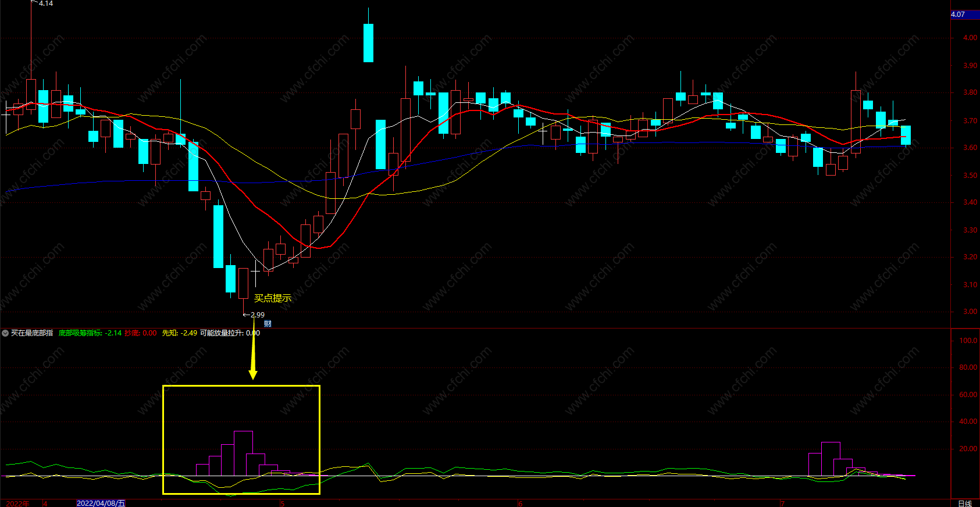980x507 pixels.
Task: Click the tallest magenta indicator bar in April
Action: pos(243,454)
